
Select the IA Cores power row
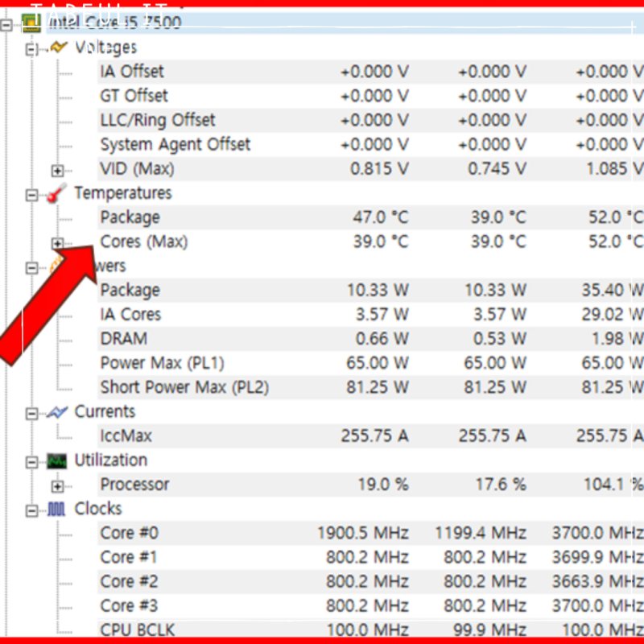[x=369, y=314]
